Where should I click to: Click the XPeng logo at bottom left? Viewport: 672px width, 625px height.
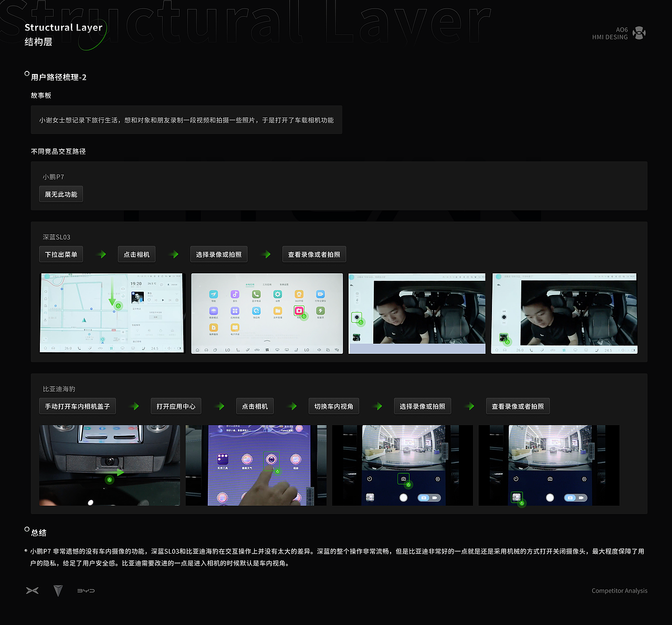(x=33, y=590)
